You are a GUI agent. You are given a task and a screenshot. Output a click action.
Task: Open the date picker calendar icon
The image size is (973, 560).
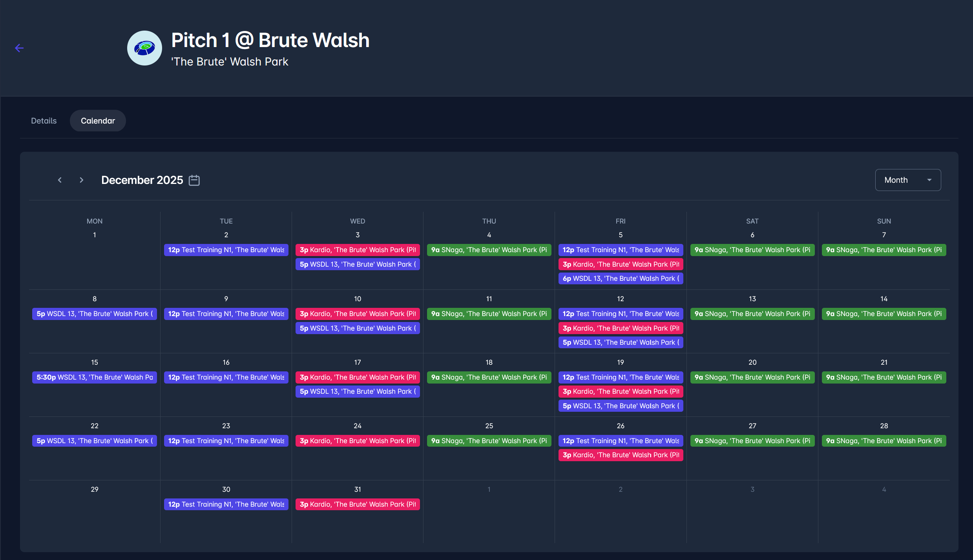[194, 180]
